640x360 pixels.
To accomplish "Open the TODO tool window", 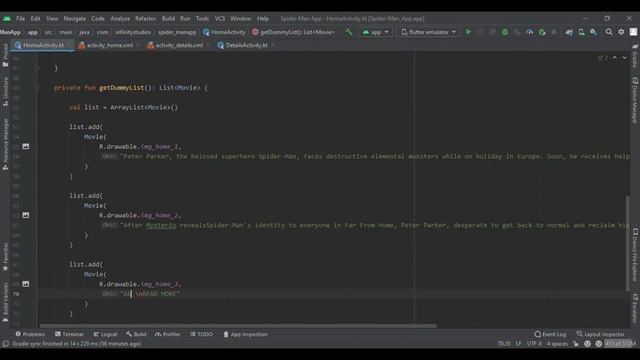I will tap(201, 334).
